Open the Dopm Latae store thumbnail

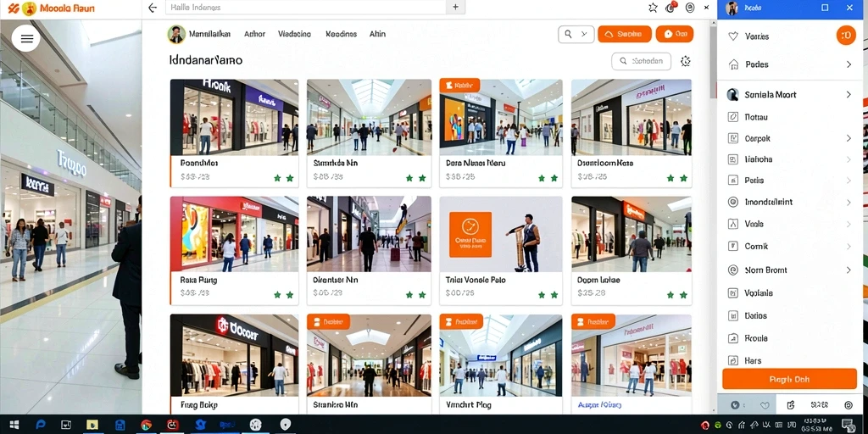click(632, 234)
